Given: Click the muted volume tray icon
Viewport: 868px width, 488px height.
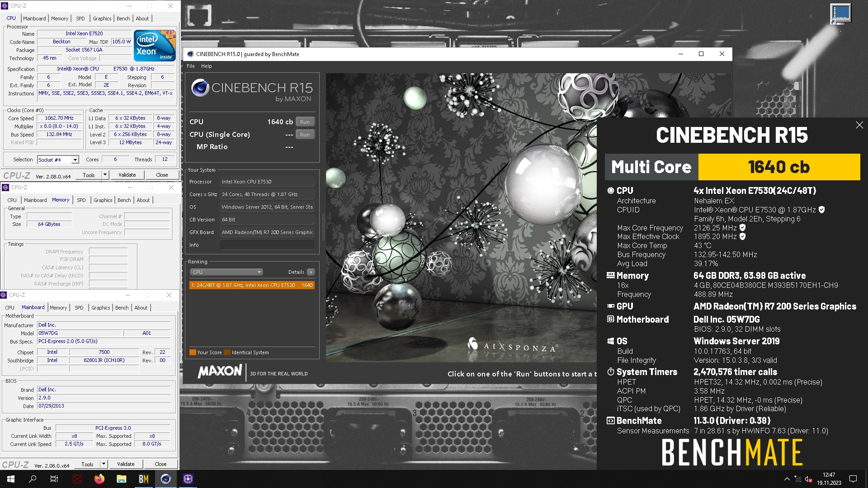Looking at the screenshot, I should (x=809, y=479).
